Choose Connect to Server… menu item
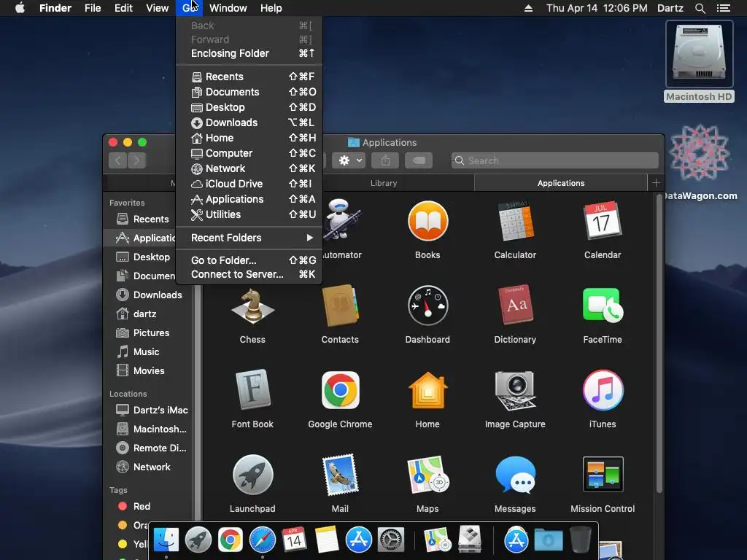Screen dimensions: 747x560 (249, 274)
